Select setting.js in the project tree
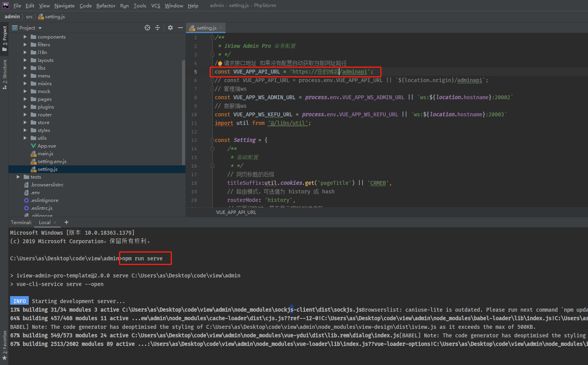The width and height of the screenshot is (588, 365). tap(47, 169)
